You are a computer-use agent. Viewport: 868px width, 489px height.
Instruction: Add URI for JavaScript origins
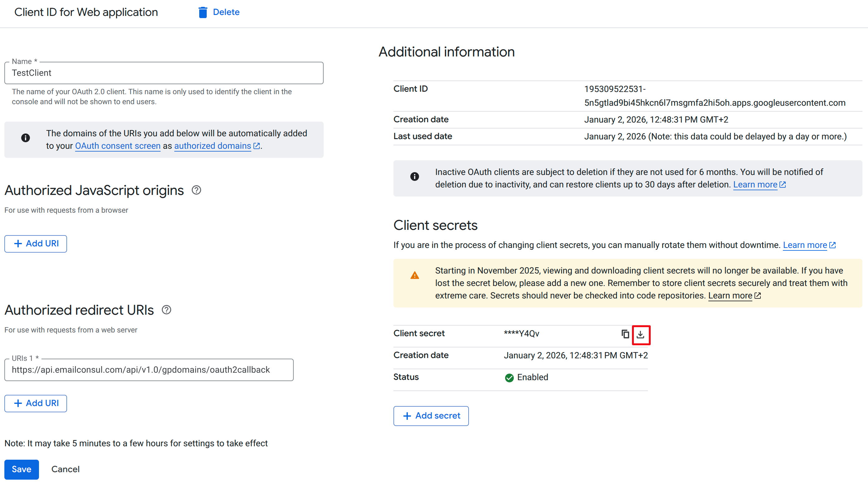[35, 243]
